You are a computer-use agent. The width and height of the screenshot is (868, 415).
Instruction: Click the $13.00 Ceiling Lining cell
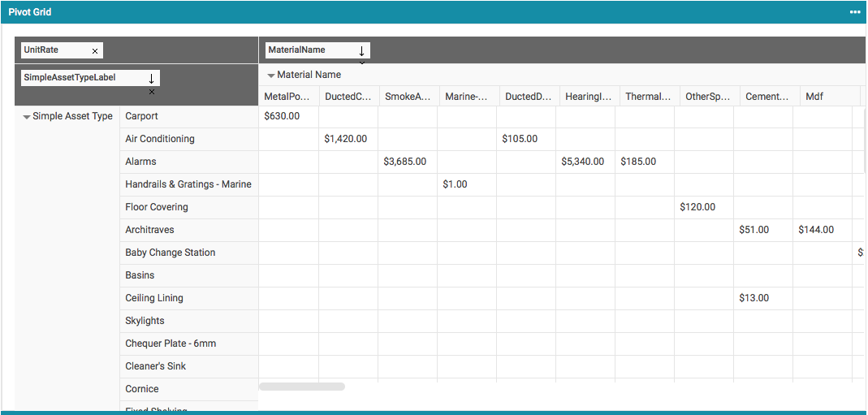tap(763, 298)
